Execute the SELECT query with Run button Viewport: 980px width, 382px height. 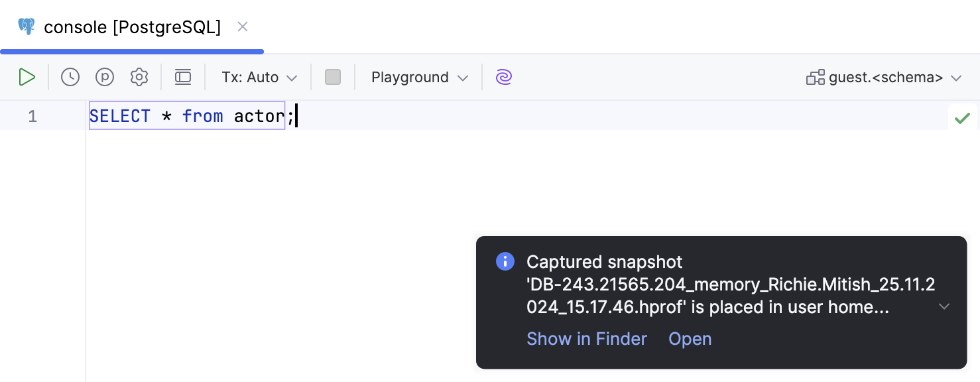(27, 77)
